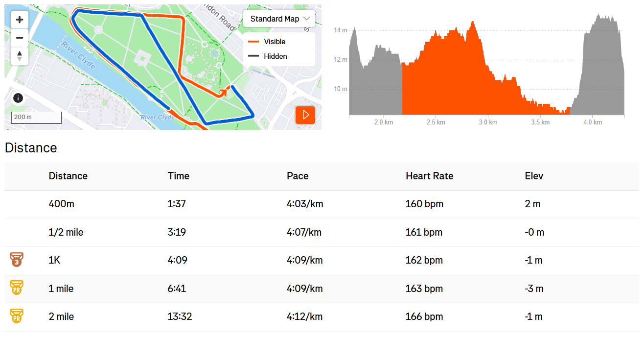Zoom in on the map
This screenshot has height=341, width=644.
point(20,20)
